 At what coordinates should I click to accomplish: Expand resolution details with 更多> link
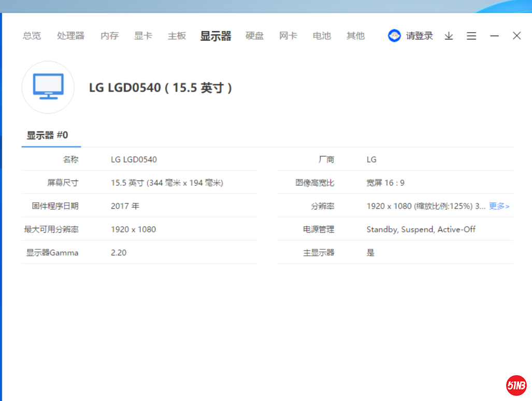coord(499,206)
